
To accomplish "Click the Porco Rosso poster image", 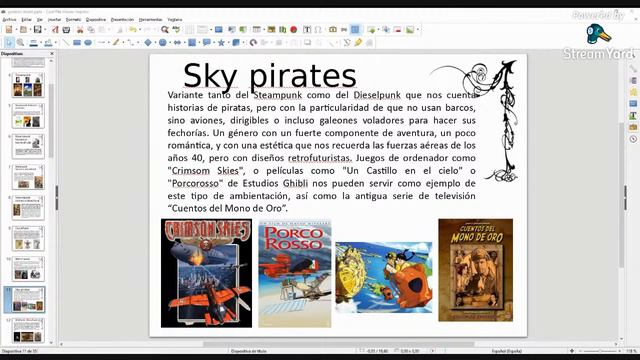I will (x=295, y=273).
